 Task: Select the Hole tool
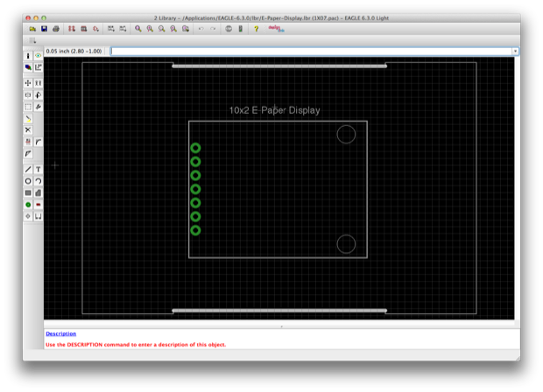tap(28, 216)
